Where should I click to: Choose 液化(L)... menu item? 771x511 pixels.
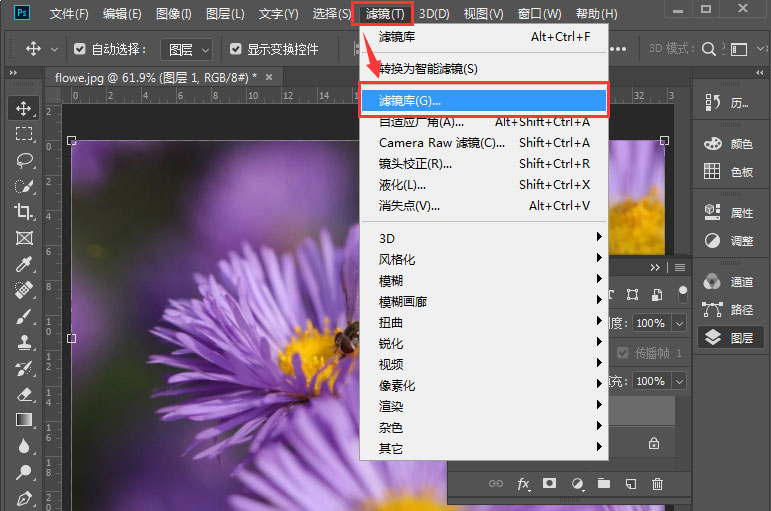(x=484, y=184)
